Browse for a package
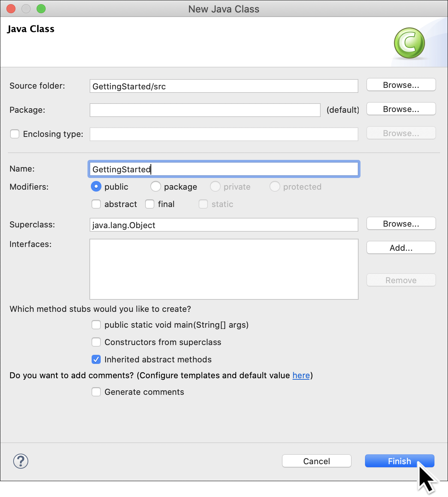This screenshot has height=497, width=448. pyautogui.click(x=401, y=109)
